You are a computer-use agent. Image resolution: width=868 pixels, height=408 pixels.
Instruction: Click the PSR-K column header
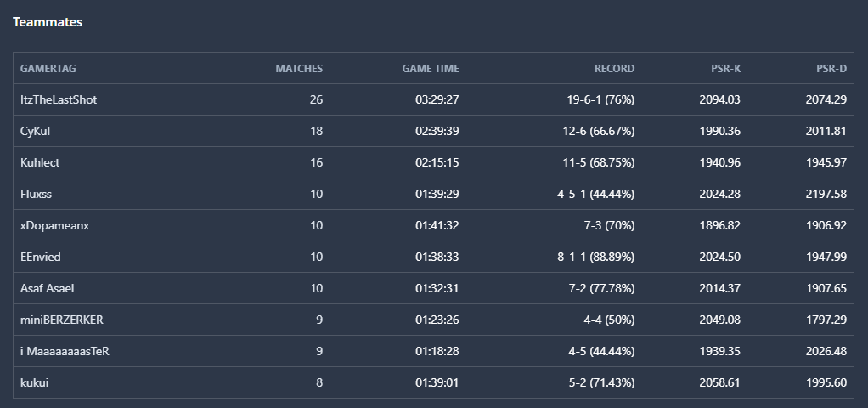coord(725,69)
